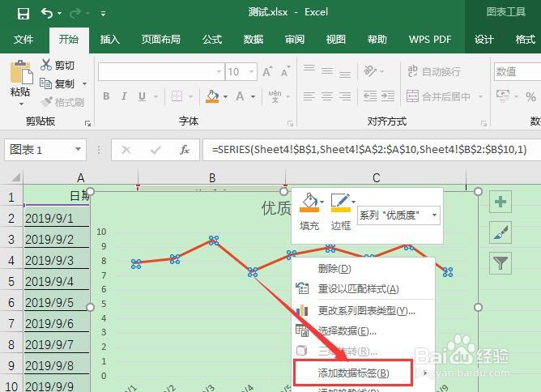Open the 图表 1 name box dropdown

click(78, 149)
